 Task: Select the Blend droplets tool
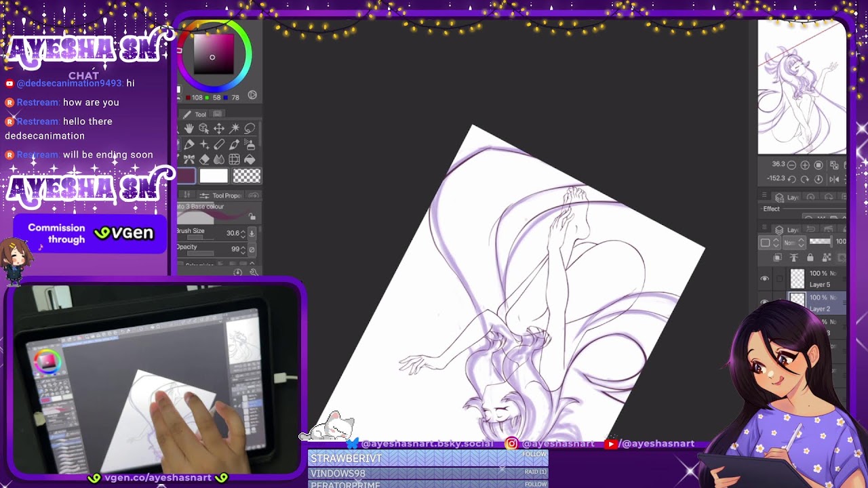219,160
